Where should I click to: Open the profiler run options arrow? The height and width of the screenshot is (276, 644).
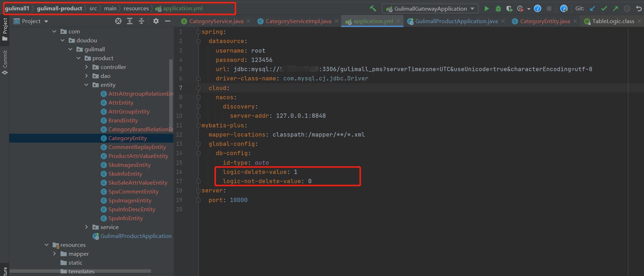pos(529,9)
